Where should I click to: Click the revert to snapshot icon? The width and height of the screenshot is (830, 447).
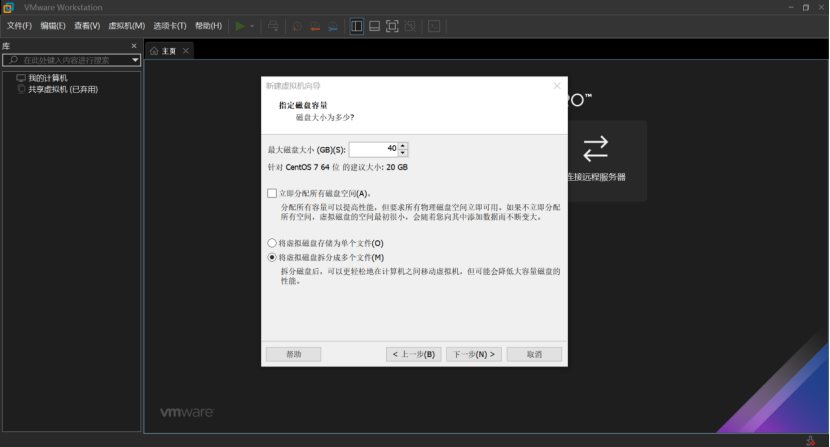tap(315, 26)
